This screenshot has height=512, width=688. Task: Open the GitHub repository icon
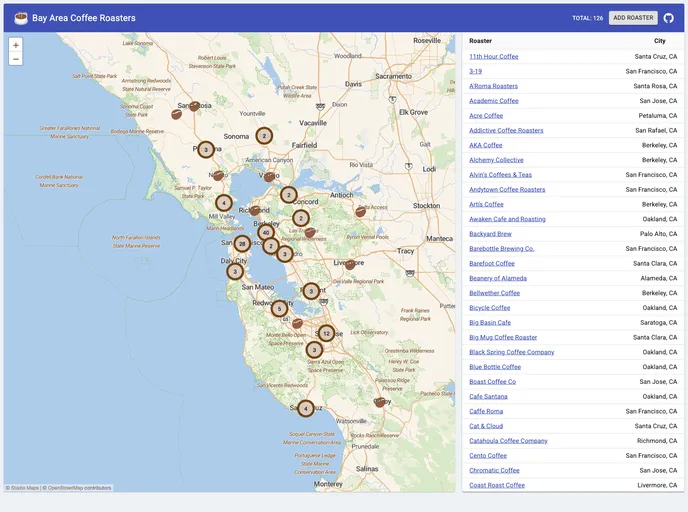pos(668,18)
